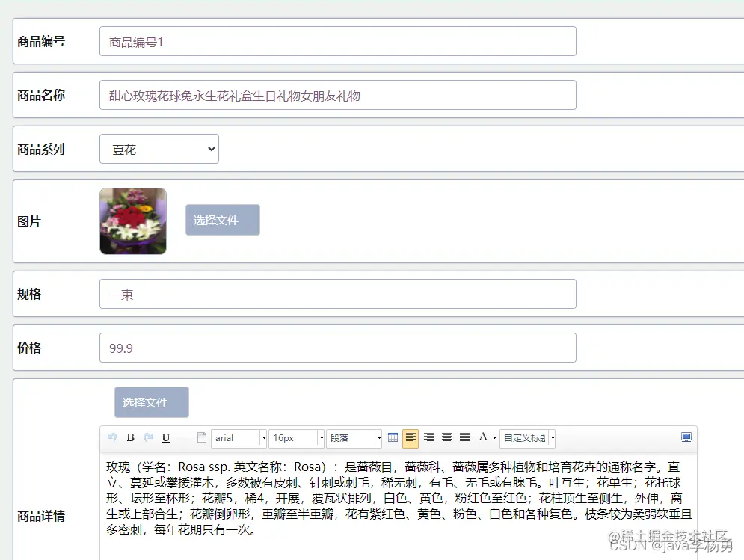Toggle the highlighted align-left button
744x560 pixels.
coord(411,438)
